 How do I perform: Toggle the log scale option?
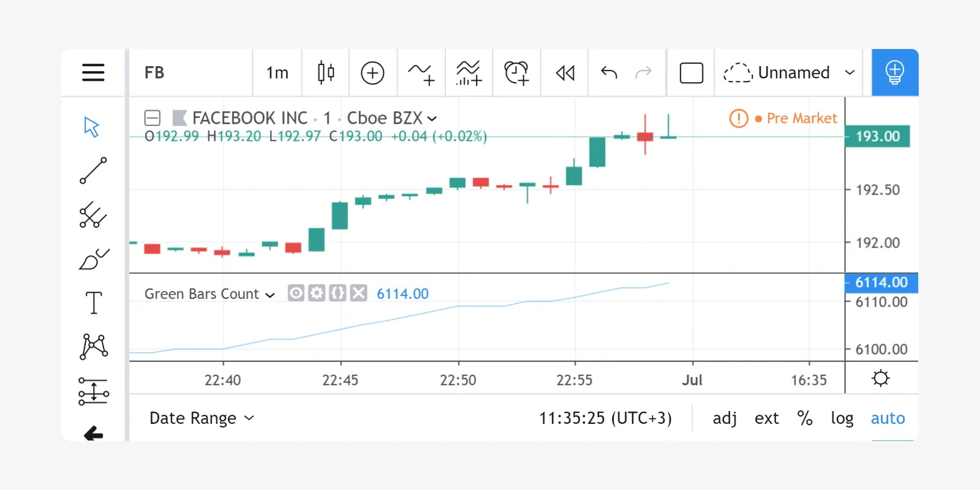coord(842,418)
